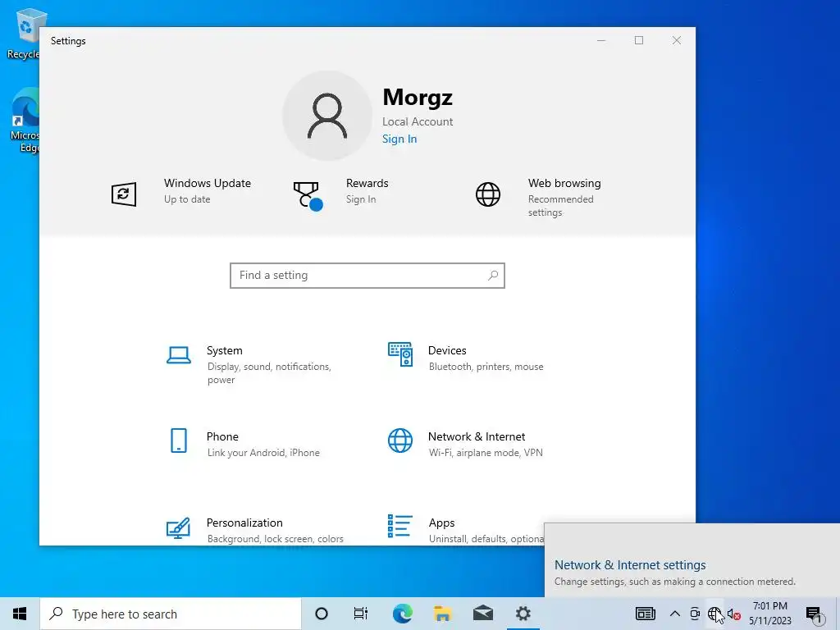Click the Settings window title text
Screen dimensions: 840x630
point(68,41)
